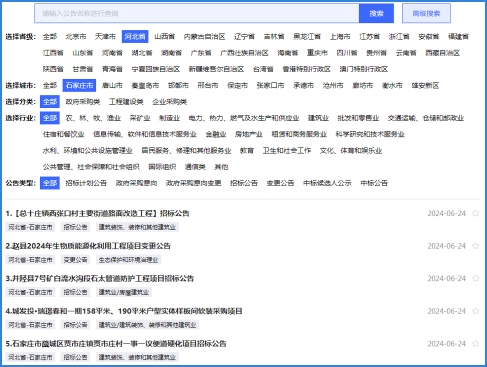Filter by 招标计划公告 type
This screenshot has width=487, height=367.
[86, 183]
